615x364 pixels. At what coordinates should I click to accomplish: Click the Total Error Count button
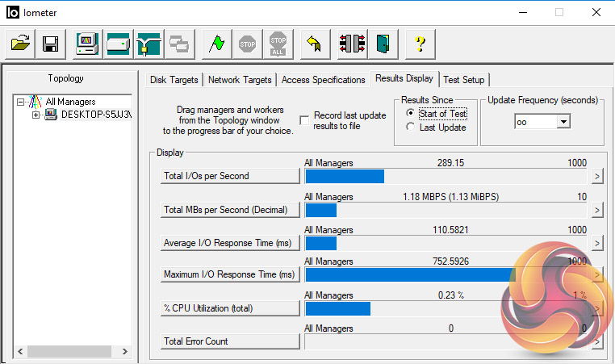[x=230, y=341]
